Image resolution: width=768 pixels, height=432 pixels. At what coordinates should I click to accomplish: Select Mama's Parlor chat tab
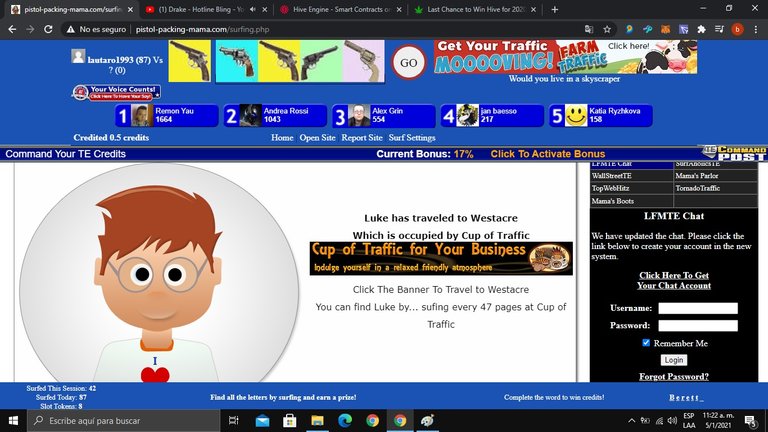click(x=715, y=176)
